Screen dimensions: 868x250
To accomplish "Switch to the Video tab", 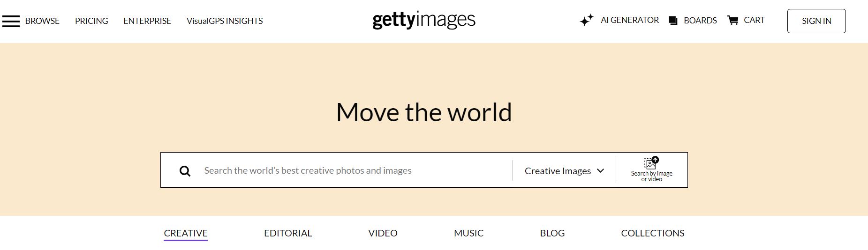I will [383, 233].
